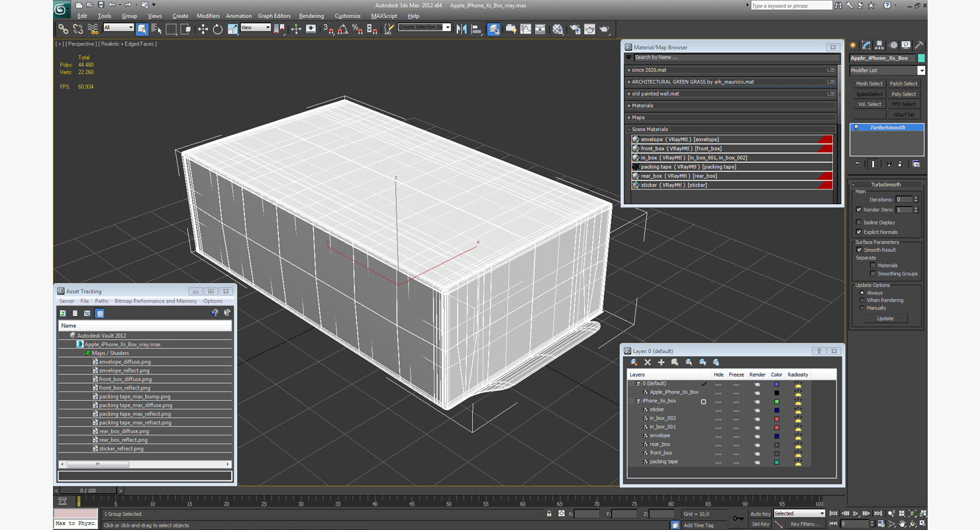Click Delete layer X icon in Layer dialog

click(x=648, y=362)
